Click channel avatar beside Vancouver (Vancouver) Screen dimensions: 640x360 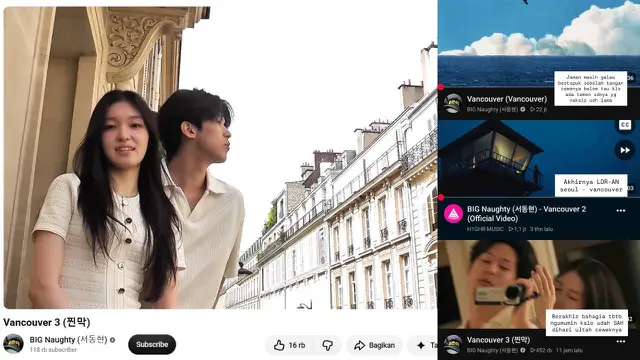(x=453, y=103)
